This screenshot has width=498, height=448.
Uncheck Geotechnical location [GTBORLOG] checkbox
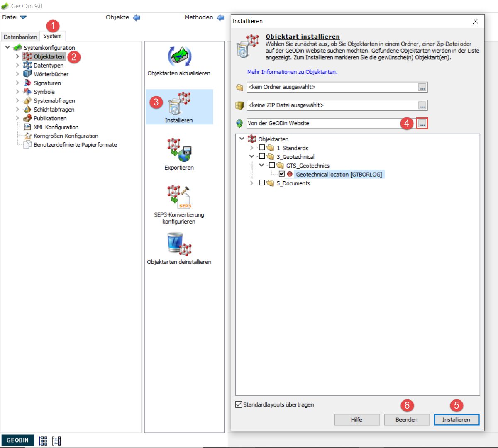[282, 174]
